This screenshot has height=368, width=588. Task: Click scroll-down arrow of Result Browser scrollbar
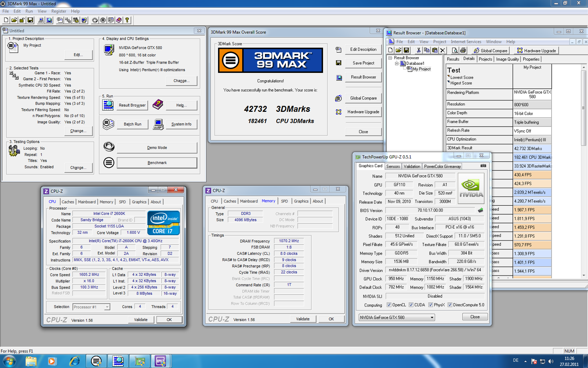click(583, 275)
